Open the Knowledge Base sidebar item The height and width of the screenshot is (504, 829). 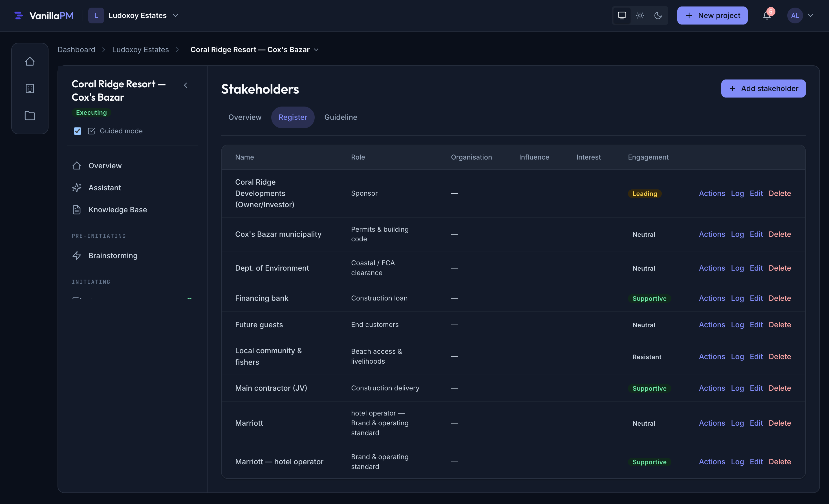tap(133, 210)
